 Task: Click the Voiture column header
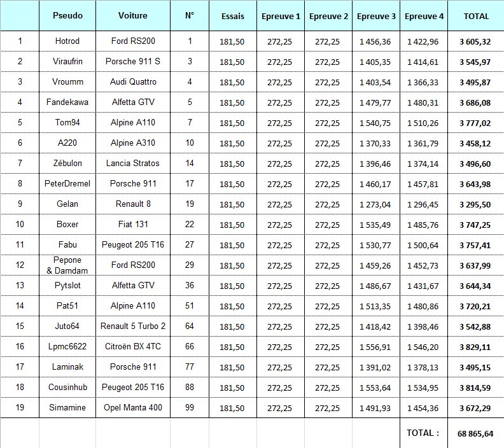[133, 15]
